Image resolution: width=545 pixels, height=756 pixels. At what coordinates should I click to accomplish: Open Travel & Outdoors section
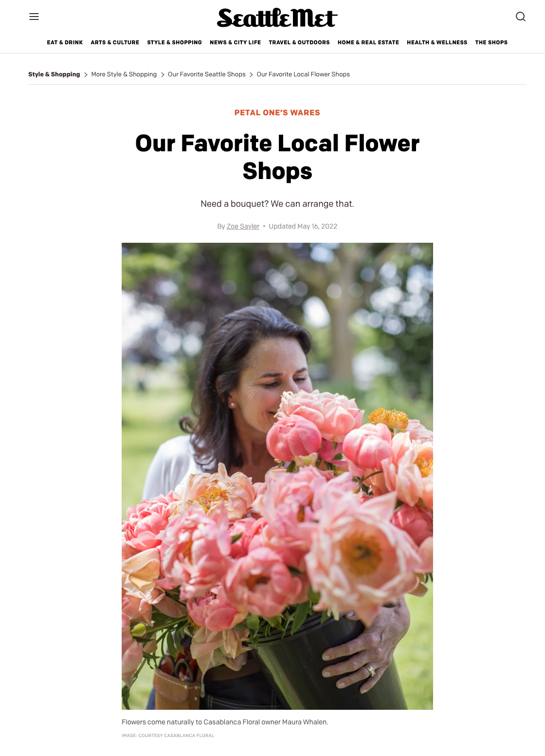tap(299, 43)
